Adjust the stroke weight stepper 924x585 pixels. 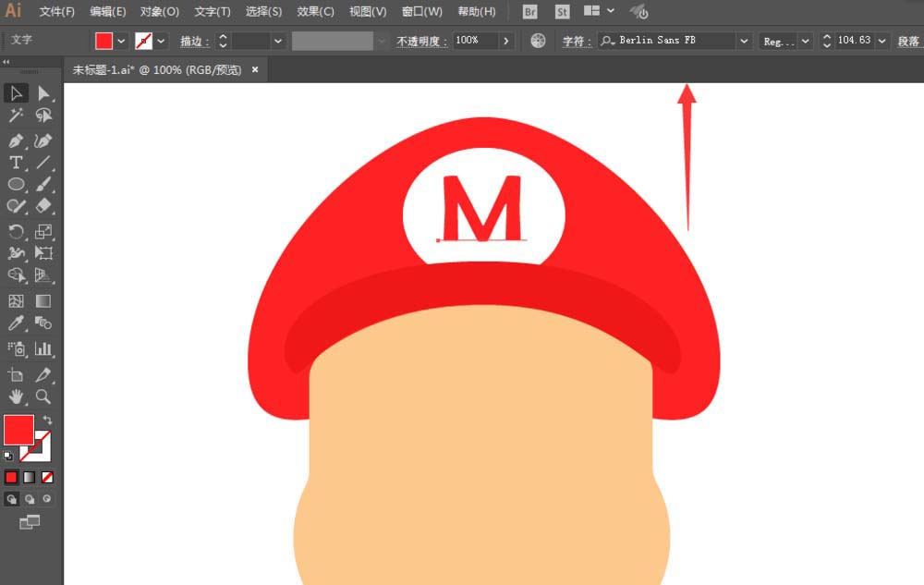[223, 41]
